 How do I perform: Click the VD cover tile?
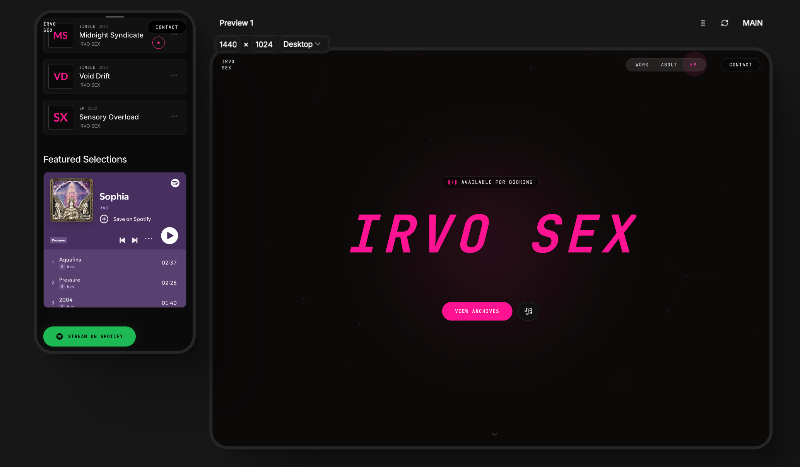61,77
